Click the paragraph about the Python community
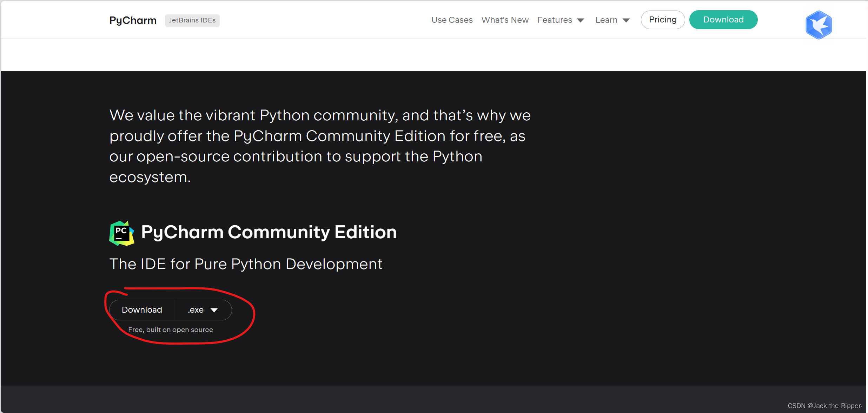 [x=319, y=146]
